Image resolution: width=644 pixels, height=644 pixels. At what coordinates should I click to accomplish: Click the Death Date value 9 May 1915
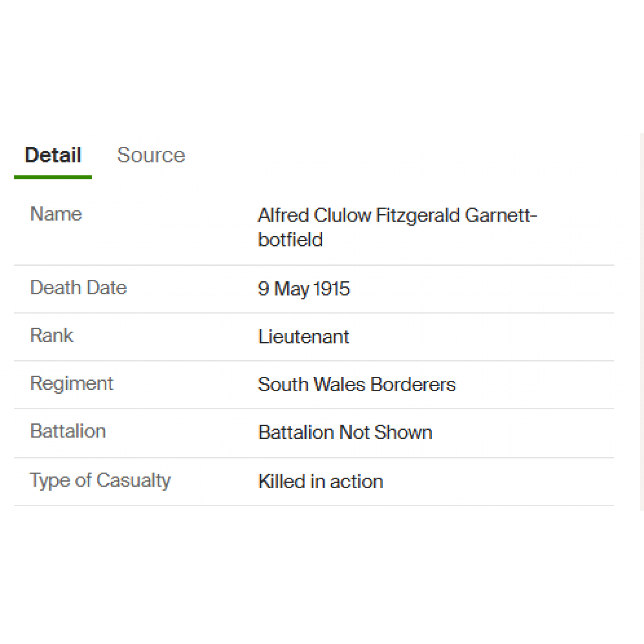coord(304,289)
